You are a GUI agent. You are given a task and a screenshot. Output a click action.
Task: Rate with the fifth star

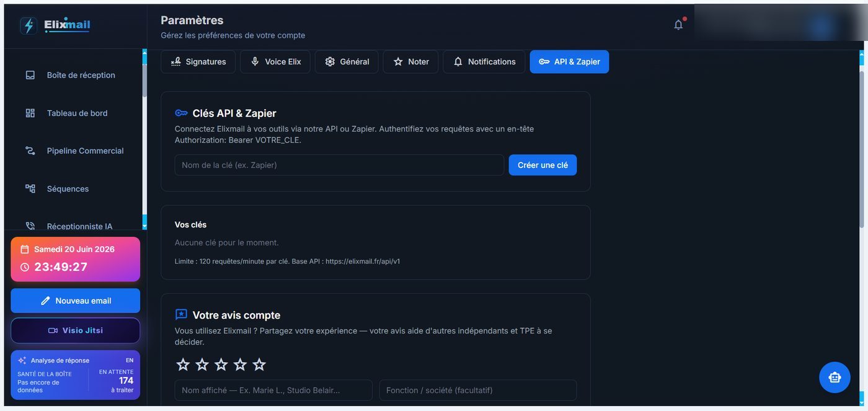point(259,365)
